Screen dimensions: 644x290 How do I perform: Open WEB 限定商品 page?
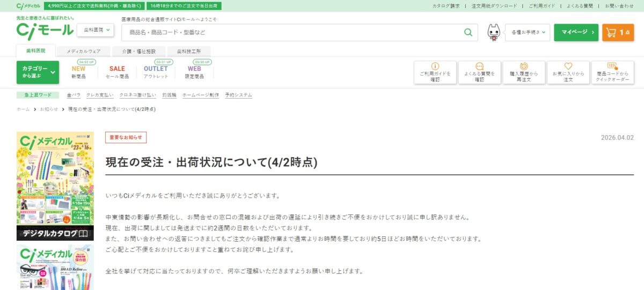[x=194, y=72]
